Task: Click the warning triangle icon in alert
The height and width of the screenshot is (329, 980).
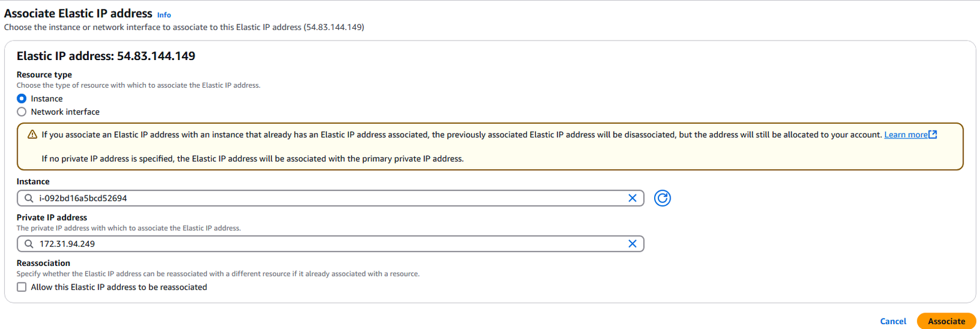Action: tap(32, 135)
